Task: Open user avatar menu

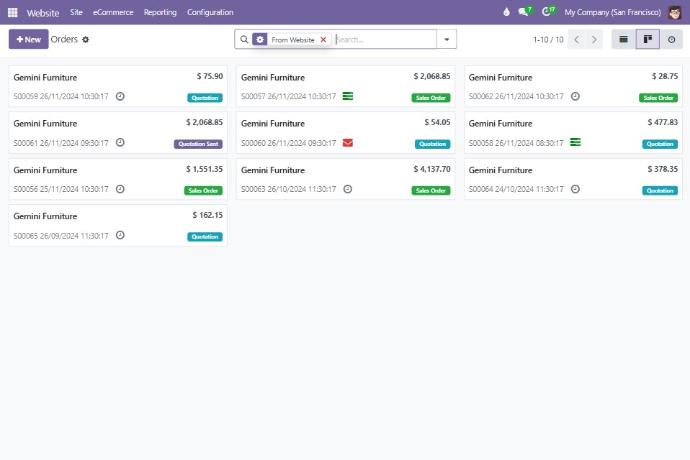Action: [x=675, y=12]
